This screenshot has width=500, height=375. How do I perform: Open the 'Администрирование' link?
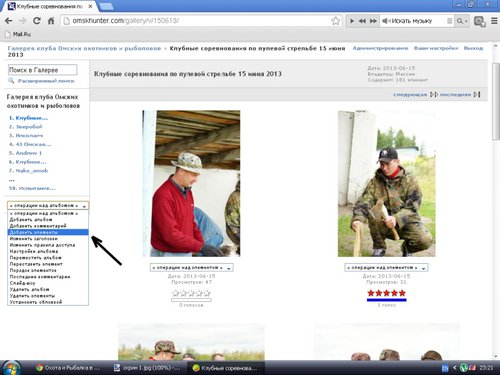(380, 48)
